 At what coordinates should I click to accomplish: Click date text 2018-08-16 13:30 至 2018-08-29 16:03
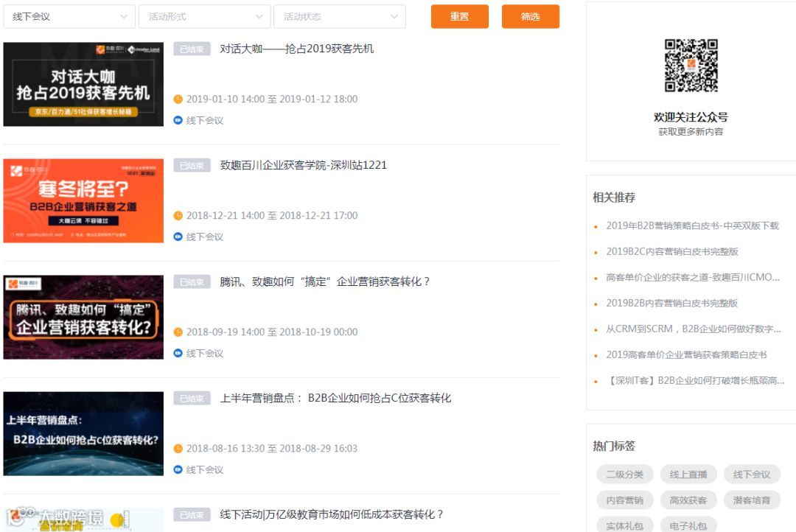click(272, 449)
